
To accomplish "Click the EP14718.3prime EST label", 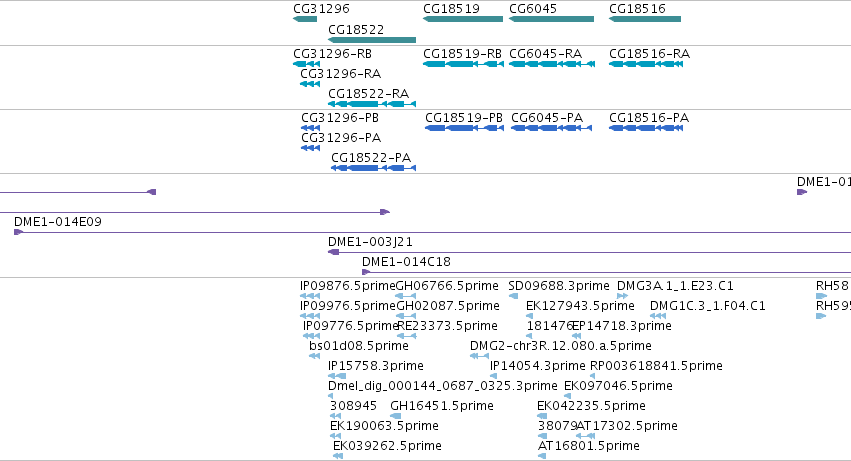I will (x=622, y=326).
